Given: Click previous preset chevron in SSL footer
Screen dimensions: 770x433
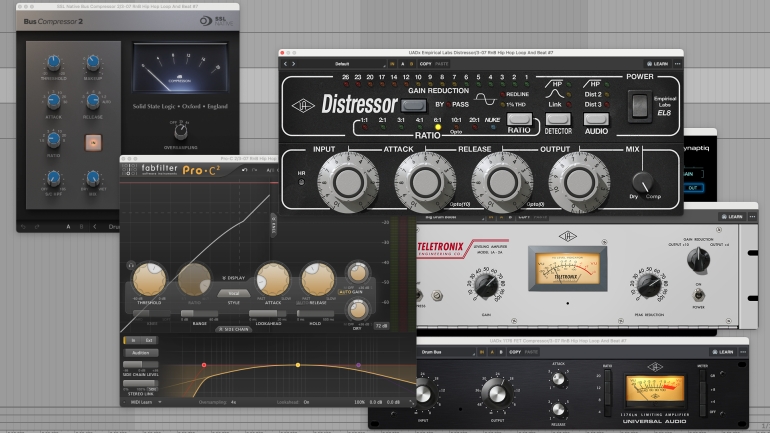Looking at the screenshot, I should [95, 227].
